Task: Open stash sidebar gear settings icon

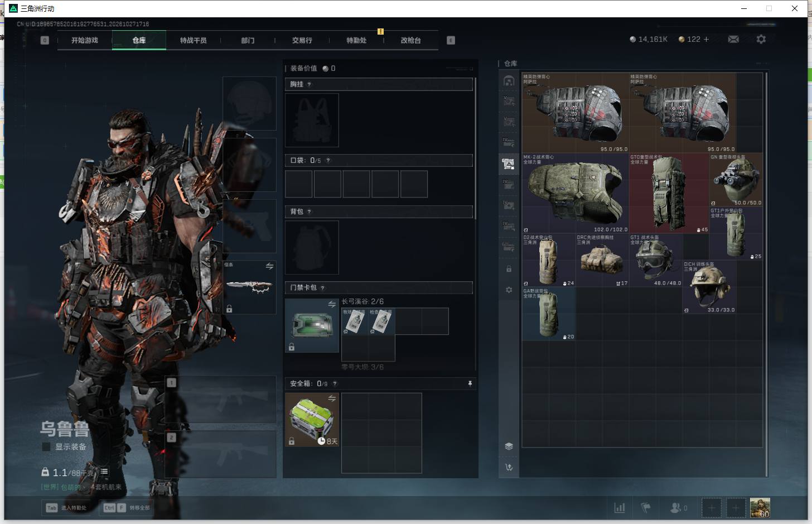Action: click(509, 290)
